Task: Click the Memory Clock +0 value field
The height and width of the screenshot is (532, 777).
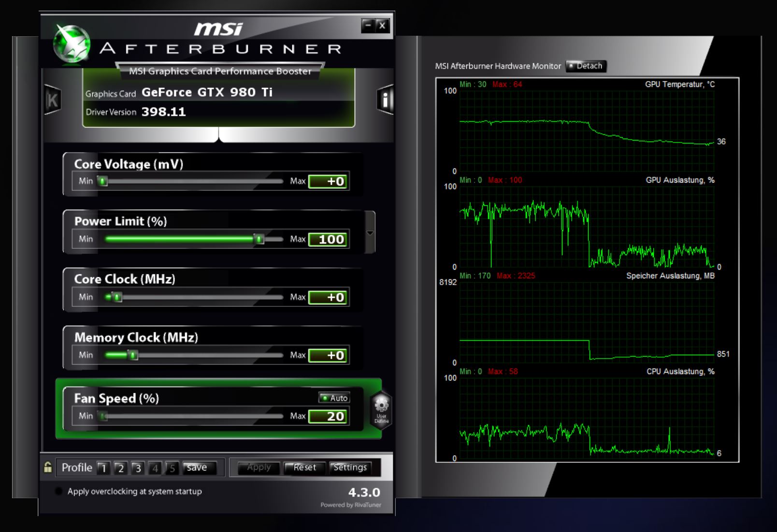Action: (x=329, y=355)
